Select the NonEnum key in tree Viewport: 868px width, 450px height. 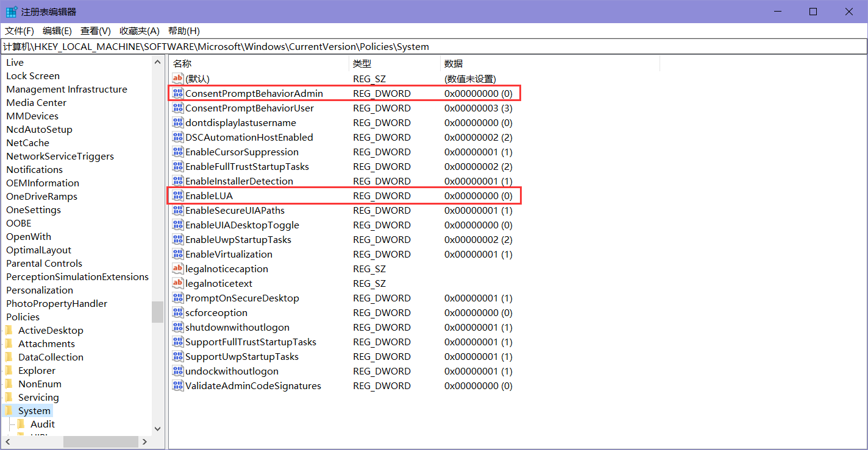(40, 384)
